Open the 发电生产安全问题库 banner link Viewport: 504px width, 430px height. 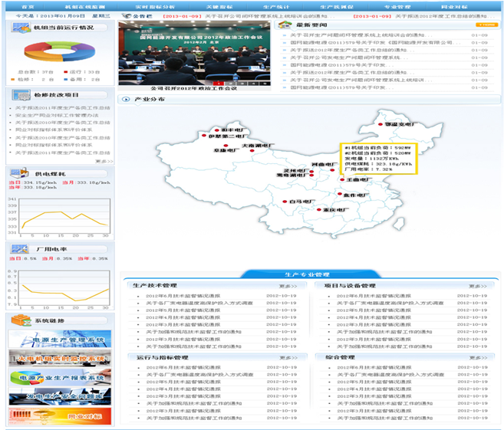(60, 396)
